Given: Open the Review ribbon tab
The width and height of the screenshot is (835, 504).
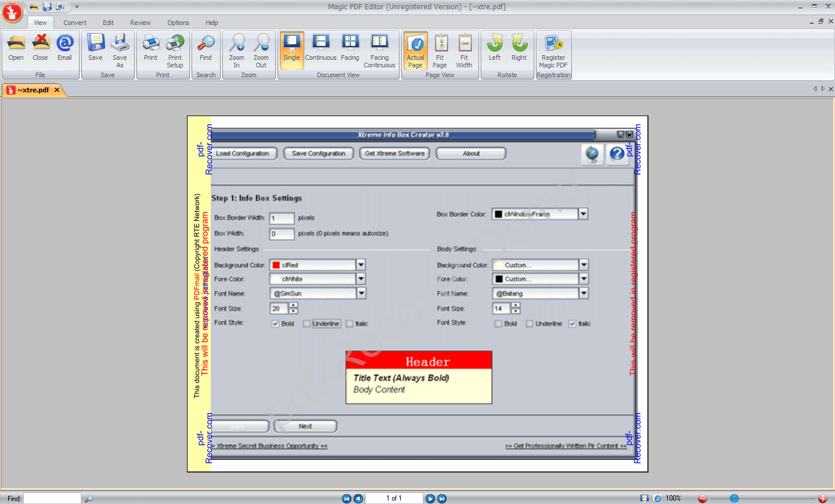Looking at the screenshot, I should 141,23.
